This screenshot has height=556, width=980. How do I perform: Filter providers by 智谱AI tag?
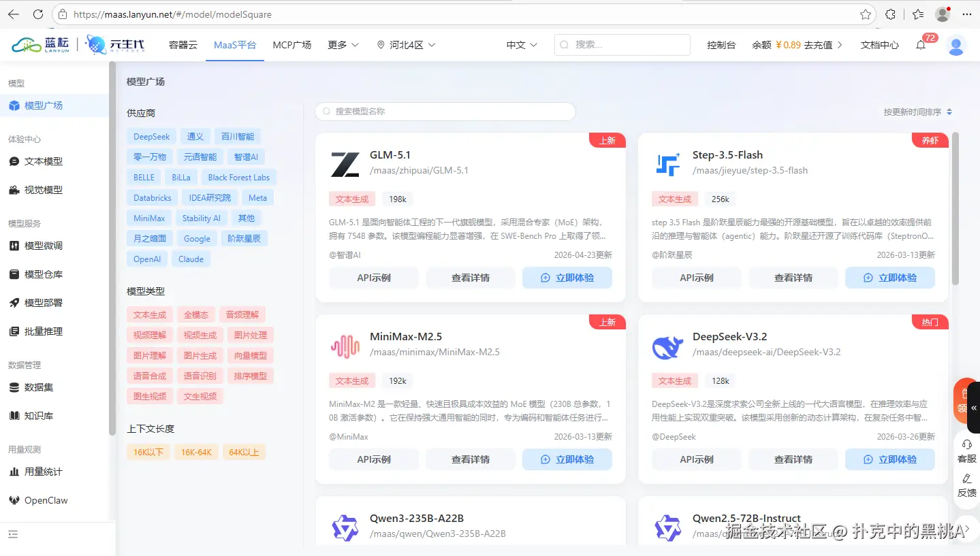(x=246, y=157)
